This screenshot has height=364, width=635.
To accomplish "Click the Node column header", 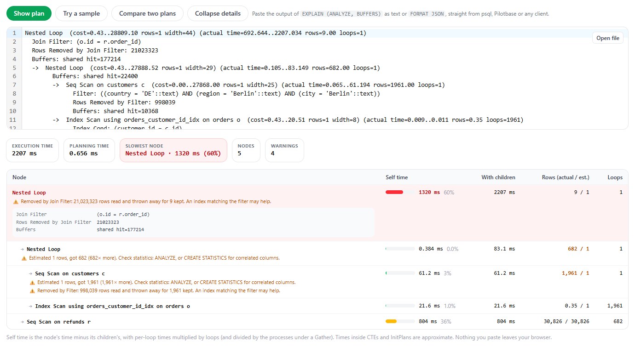I will [19, 177].
